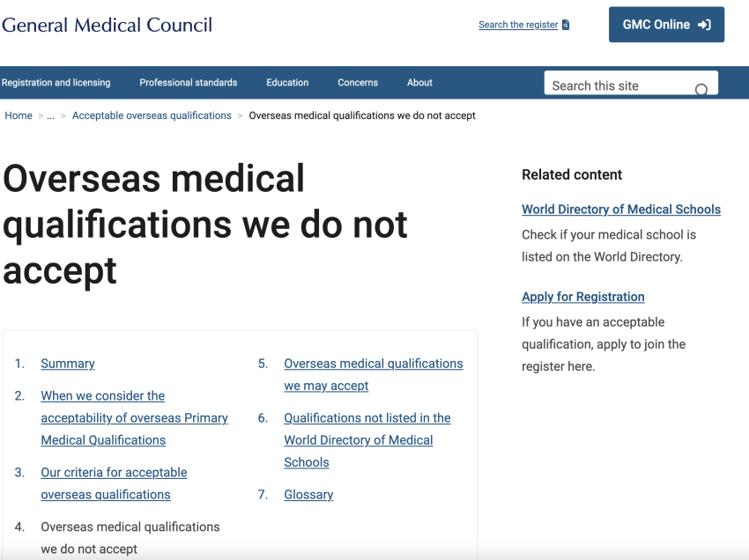Open the Concerns navigation item
This screenshot has height=560, width=749.
coord(358,83)
